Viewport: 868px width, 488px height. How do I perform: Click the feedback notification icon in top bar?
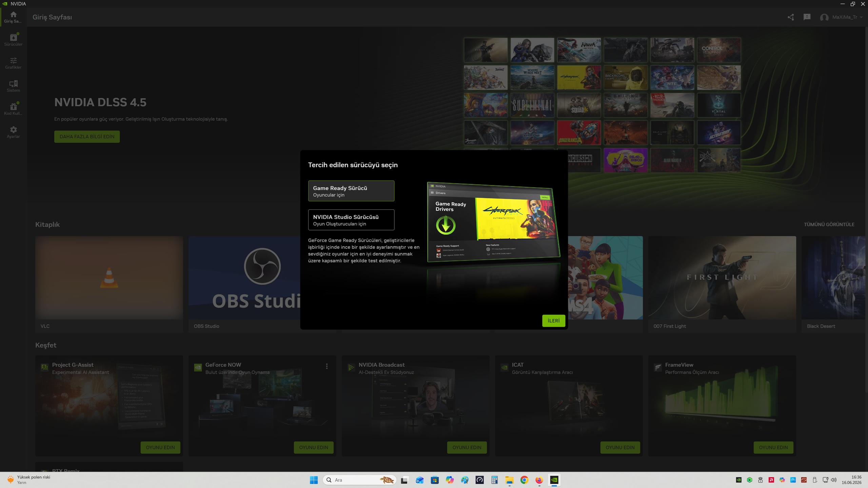pyautogui.click(x=807, y=17)
